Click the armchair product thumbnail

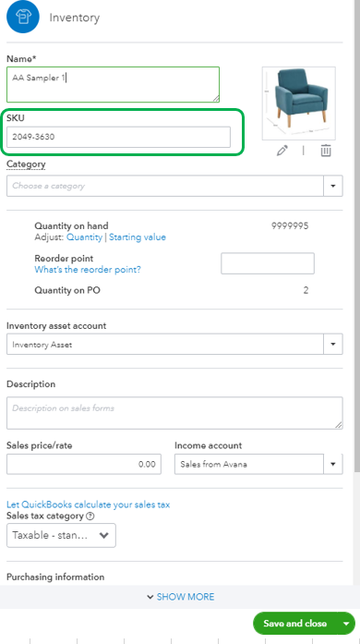point(299,103)
